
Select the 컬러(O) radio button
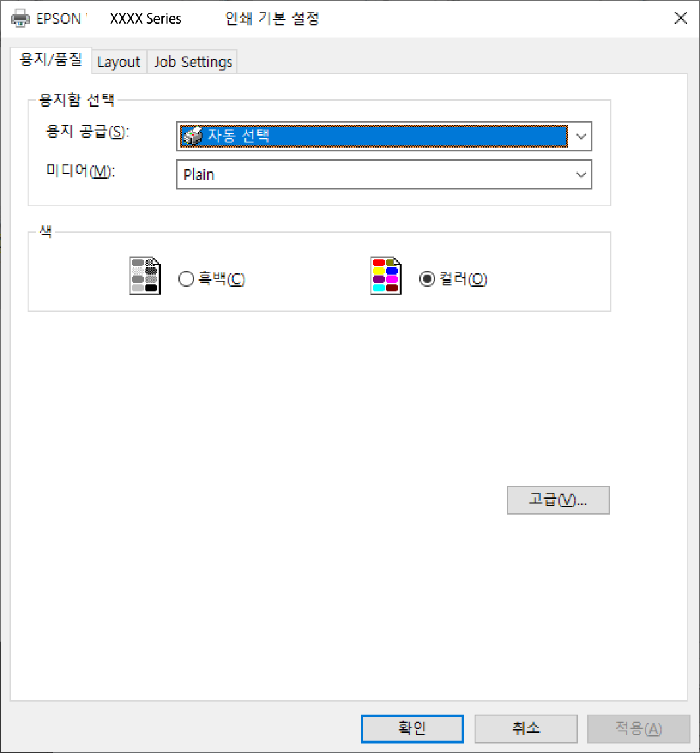(427, 279)
